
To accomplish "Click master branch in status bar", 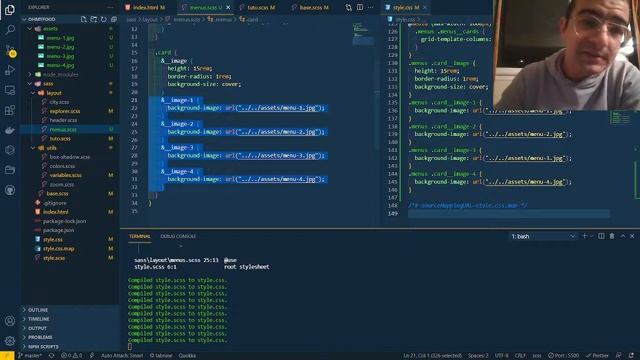I will coord(29,356).
